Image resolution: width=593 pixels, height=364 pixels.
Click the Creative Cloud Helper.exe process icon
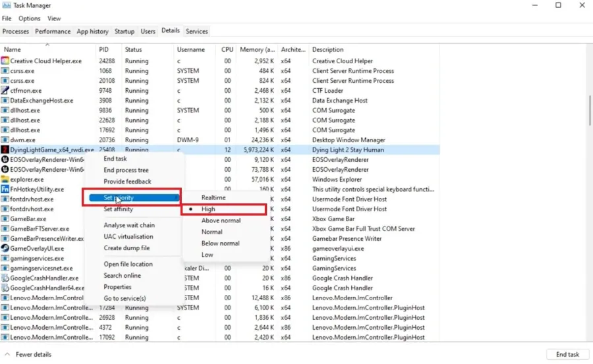[x=5, y=61]
